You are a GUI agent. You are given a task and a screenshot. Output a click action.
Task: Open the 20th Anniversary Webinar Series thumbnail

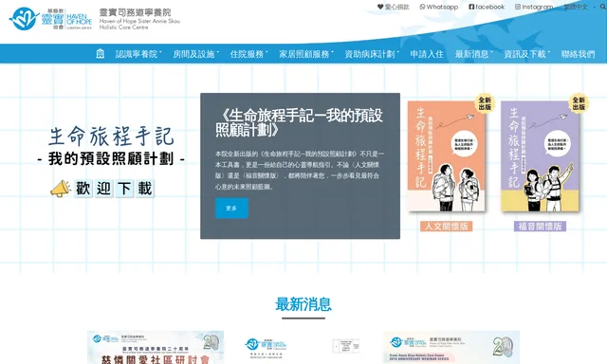pos(451,347)
